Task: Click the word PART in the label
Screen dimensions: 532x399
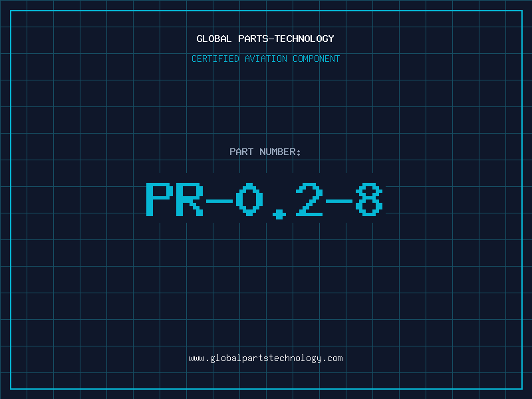Action: click(241, 152)
